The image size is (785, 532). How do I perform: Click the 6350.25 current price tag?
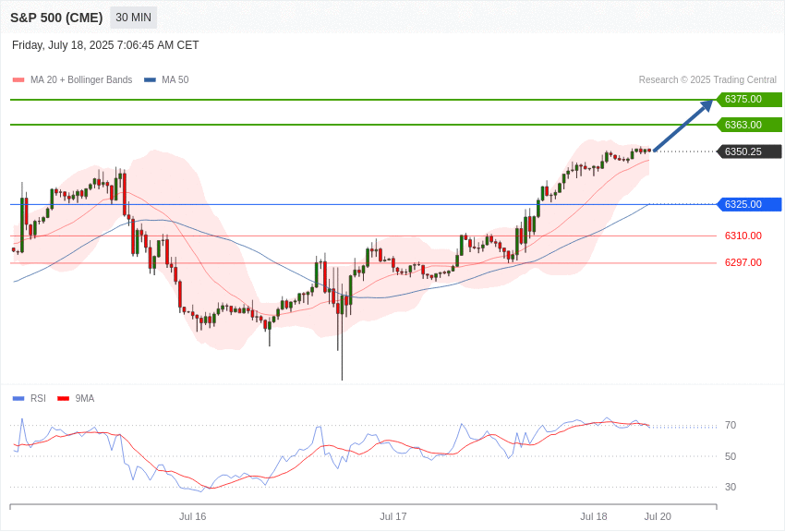[x=750, y=151]
